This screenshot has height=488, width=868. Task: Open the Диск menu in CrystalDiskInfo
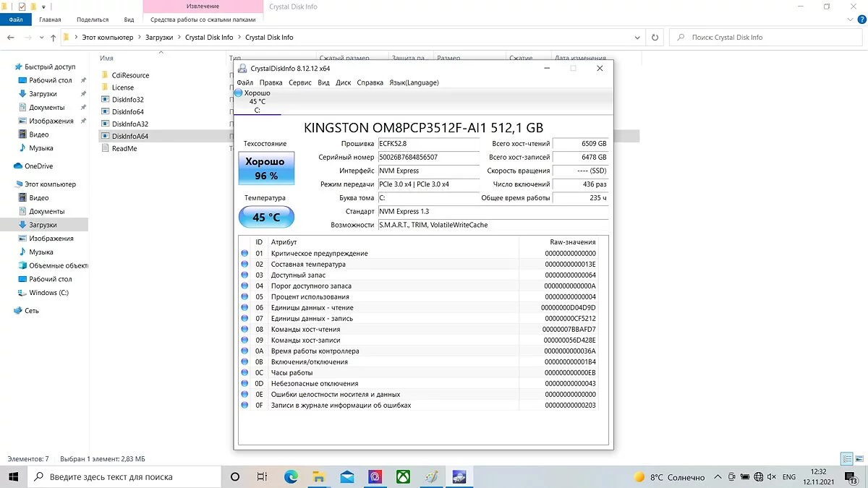pos(344,82)
